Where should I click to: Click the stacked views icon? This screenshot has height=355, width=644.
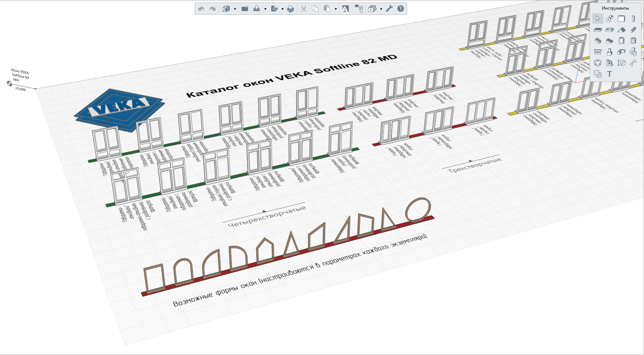coord(372,9)
